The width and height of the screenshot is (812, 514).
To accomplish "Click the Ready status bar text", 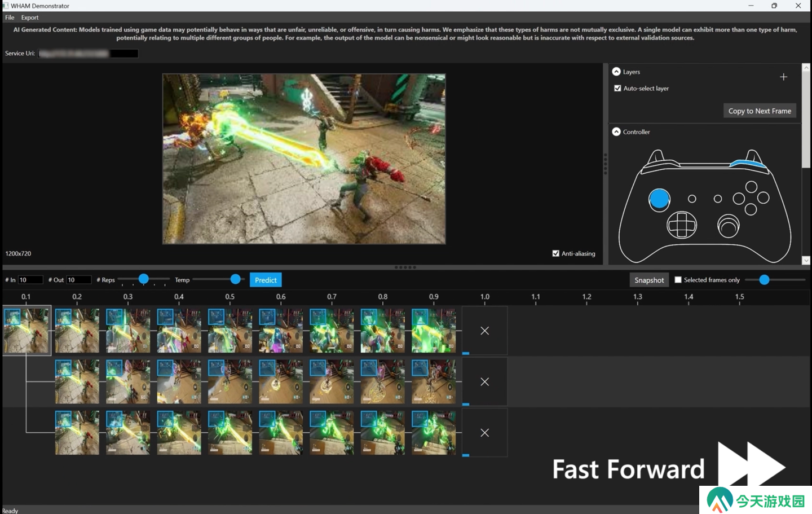I will [10, 511].
